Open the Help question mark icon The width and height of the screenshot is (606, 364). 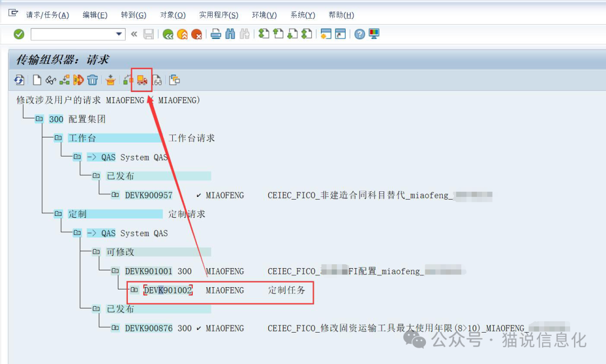pyautogui.click(x=360, y=34)
